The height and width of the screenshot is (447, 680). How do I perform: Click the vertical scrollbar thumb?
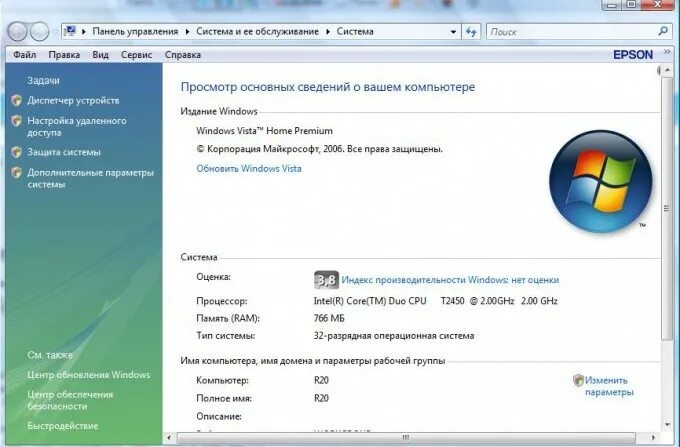tap(667, 208)
